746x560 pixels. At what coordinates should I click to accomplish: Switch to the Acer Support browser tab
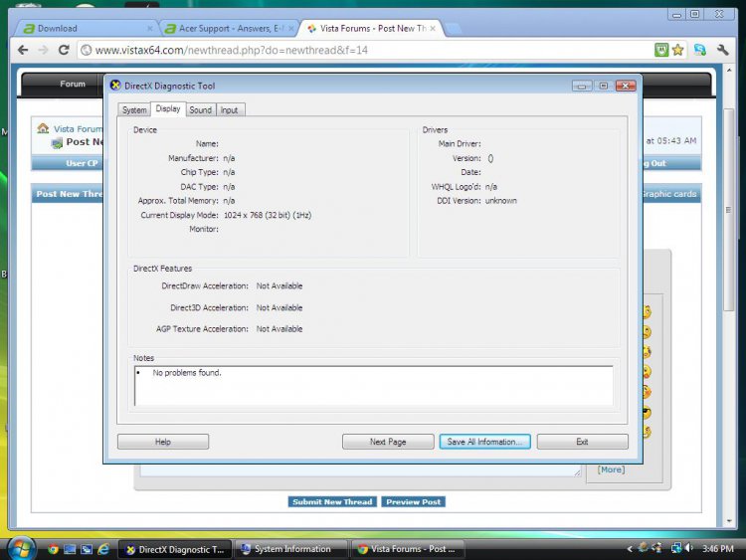tap(229, 29)
